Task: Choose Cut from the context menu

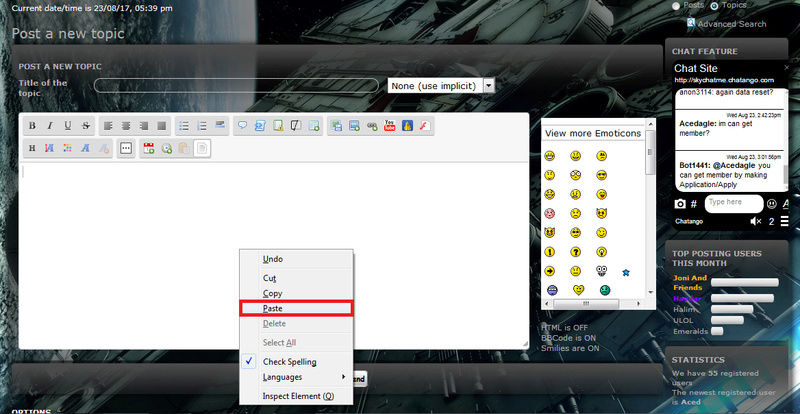Action: [296, 278]
